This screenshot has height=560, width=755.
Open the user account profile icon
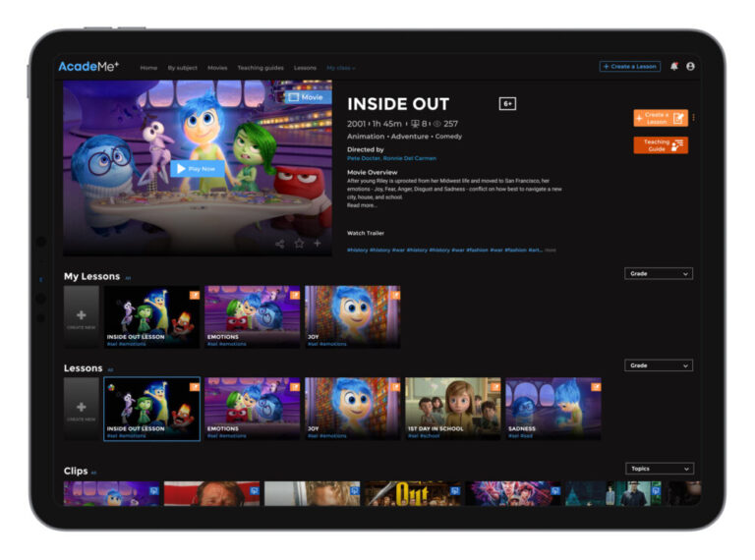point(690,67)
